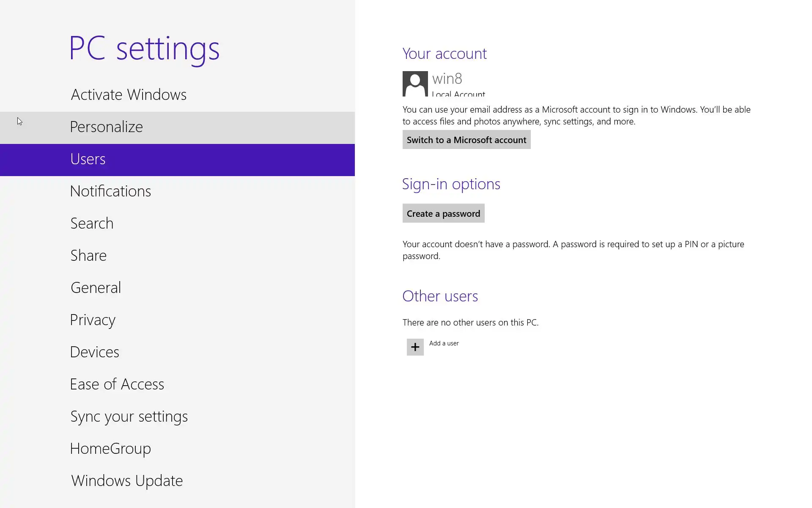Viewport: 812px width, 508px height.
Task: Open HomeGroup settings
Action: coord(110,449)
